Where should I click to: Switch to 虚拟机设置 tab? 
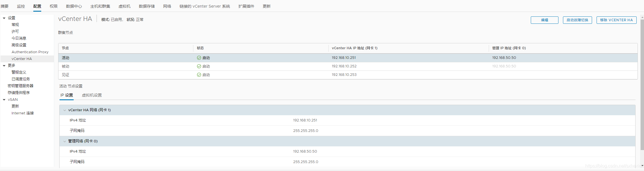pyautogui.click(x=92, y=95)
